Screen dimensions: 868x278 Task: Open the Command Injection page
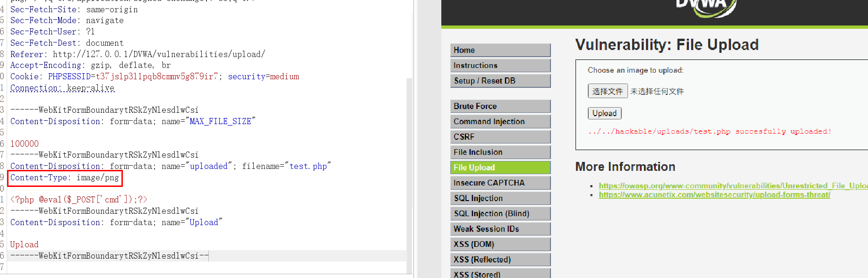500,121
